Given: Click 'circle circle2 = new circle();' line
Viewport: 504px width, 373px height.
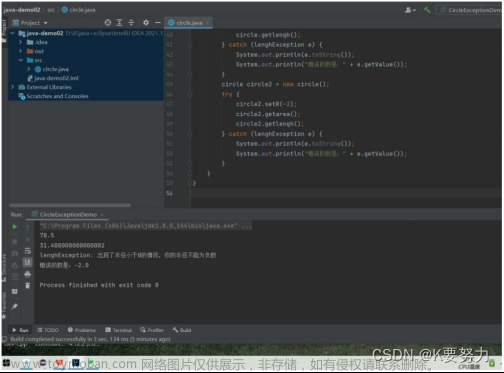Looking at the screenshot, I should (275, 84).
